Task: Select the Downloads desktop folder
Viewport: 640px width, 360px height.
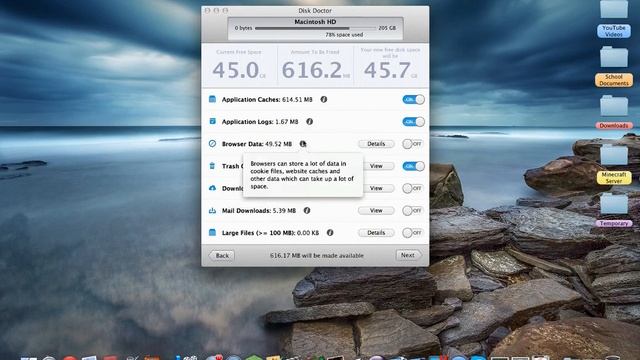Action: 614,112
